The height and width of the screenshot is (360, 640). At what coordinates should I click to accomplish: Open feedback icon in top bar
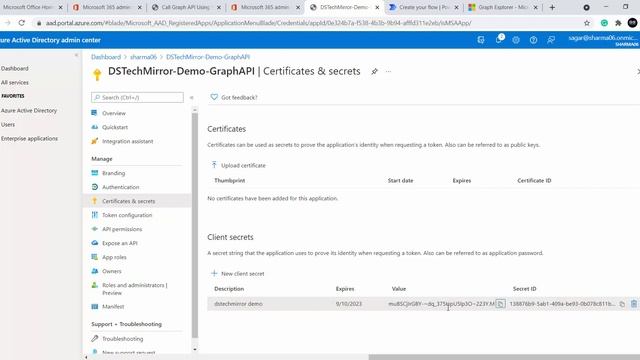point(551,40)
